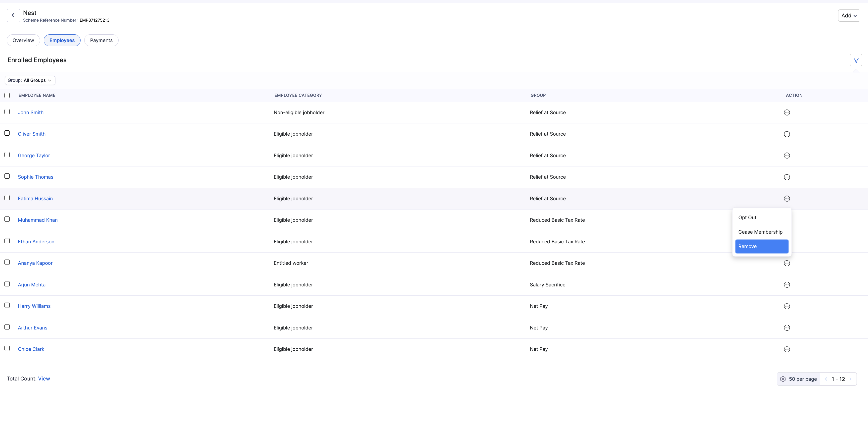Tick the checkbox for Muhammad Khan
868x431 pixels.
pos(7,219)
